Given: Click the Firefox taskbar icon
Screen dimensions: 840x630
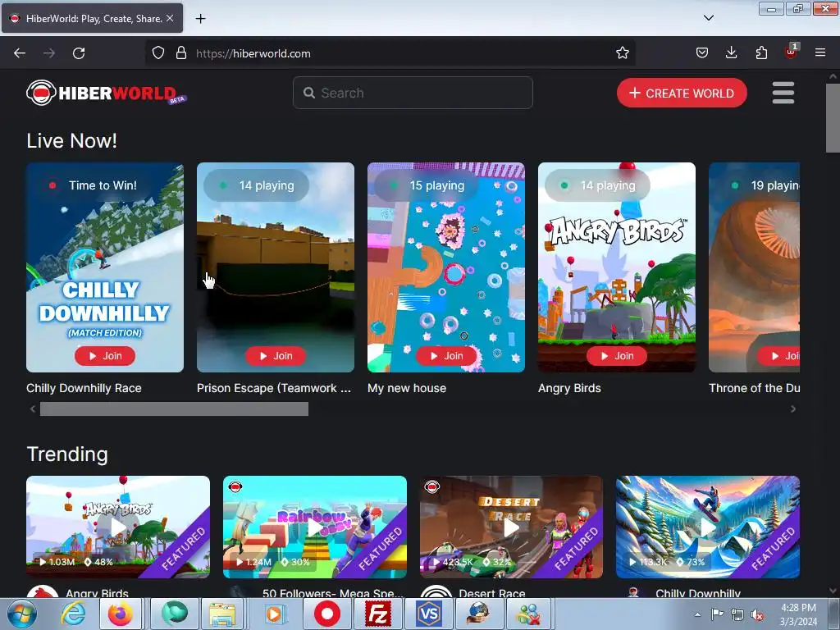Looking at the screenshot, I should click(x=121, y=614).
